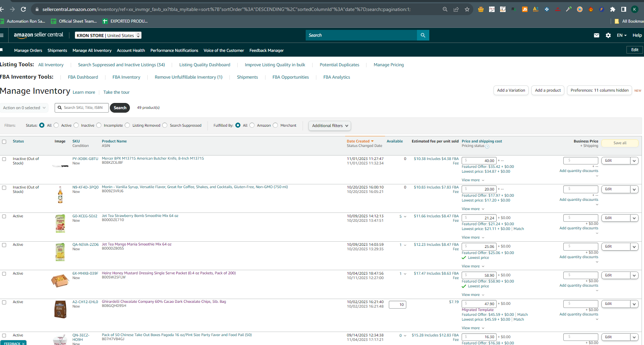
Task: Open the Feedback Manager nav item
Action: [267, 50]
